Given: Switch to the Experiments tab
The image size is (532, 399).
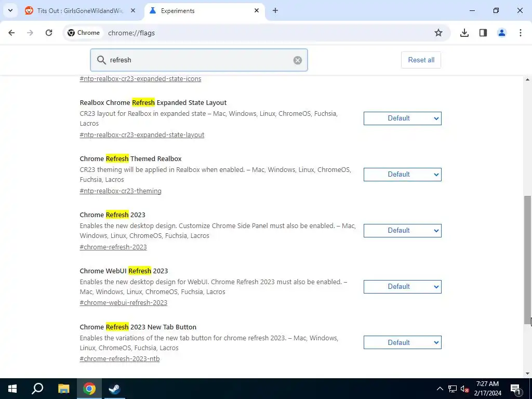Looking at the screenshot, I should 205,10.
